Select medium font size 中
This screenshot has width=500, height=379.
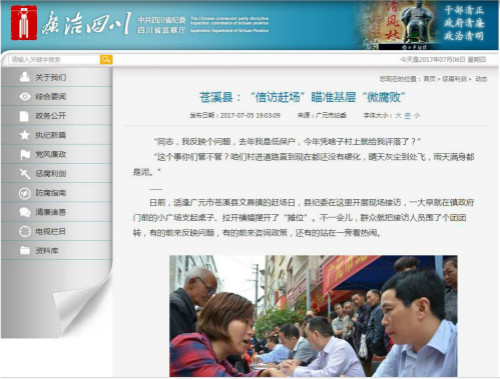click(x=407, y=116)
